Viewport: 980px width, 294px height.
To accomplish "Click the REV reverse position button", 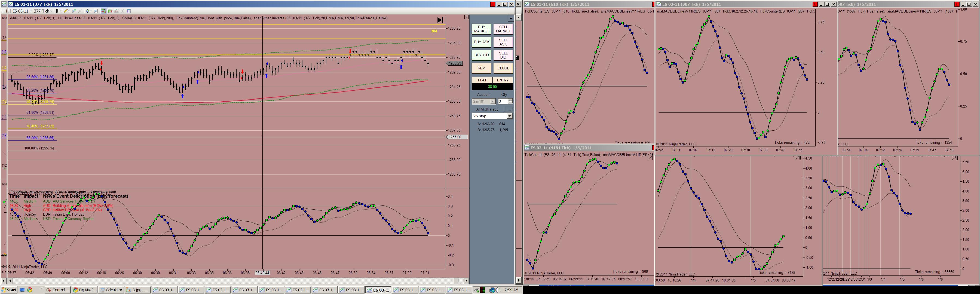I will (481, 68).
